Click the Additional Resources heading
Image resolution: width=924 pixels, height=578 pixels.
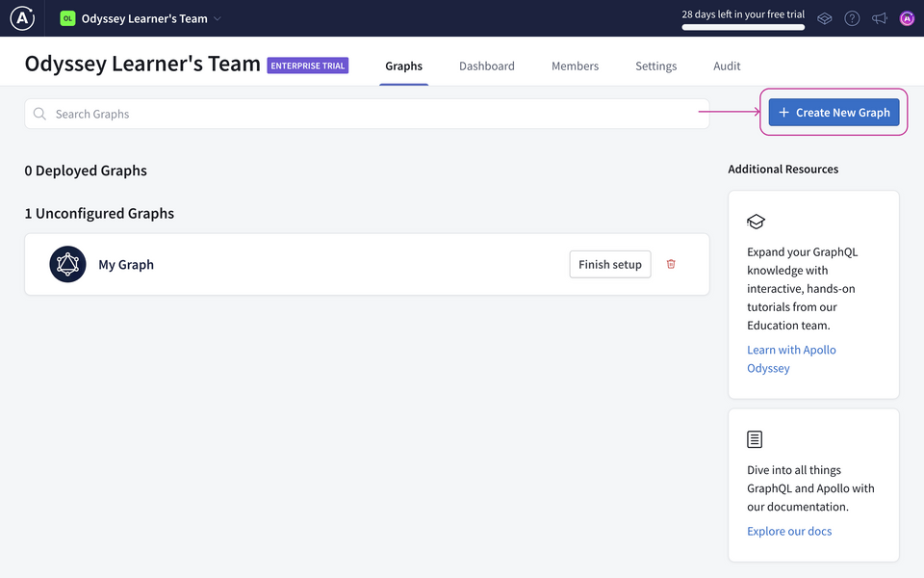click(783, 169)
